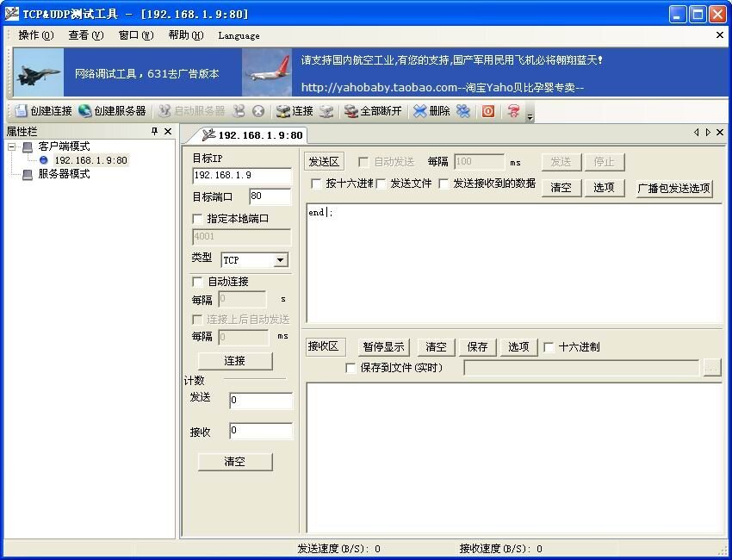The height and width of the screenshot is (560, 732).
Task: Click the 发送速度(B/S): 0 status text
Action: pyautogui.click(x=339, y=548)
